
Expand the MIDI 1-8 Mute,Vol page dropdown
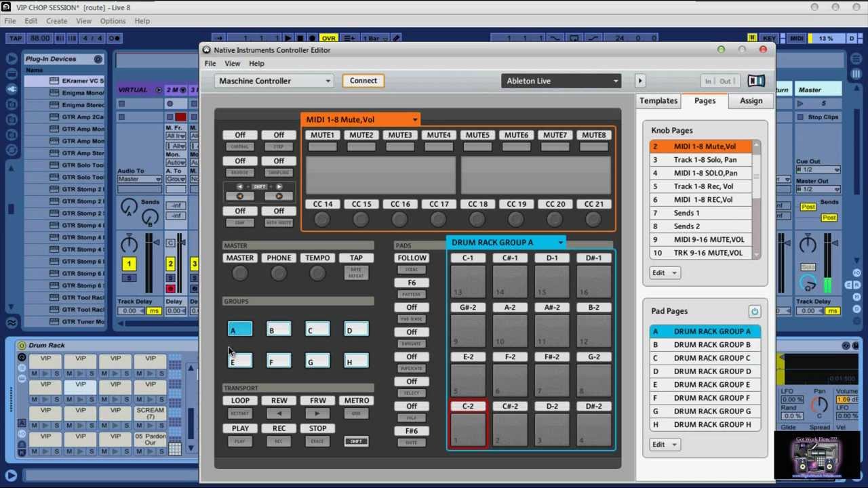click(361, 119)
